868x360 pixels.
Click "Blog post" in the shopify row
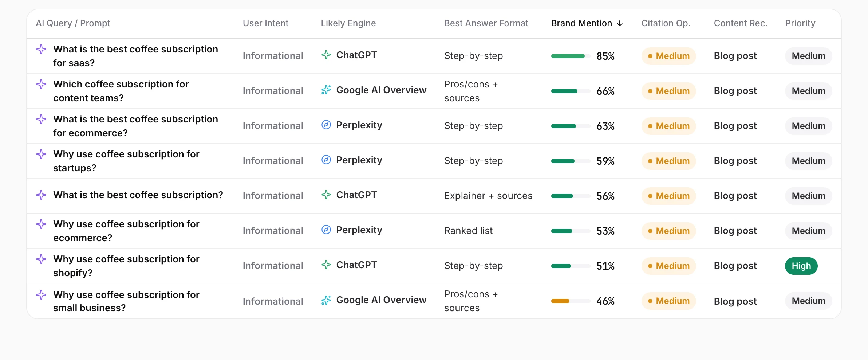coord(735,266)
